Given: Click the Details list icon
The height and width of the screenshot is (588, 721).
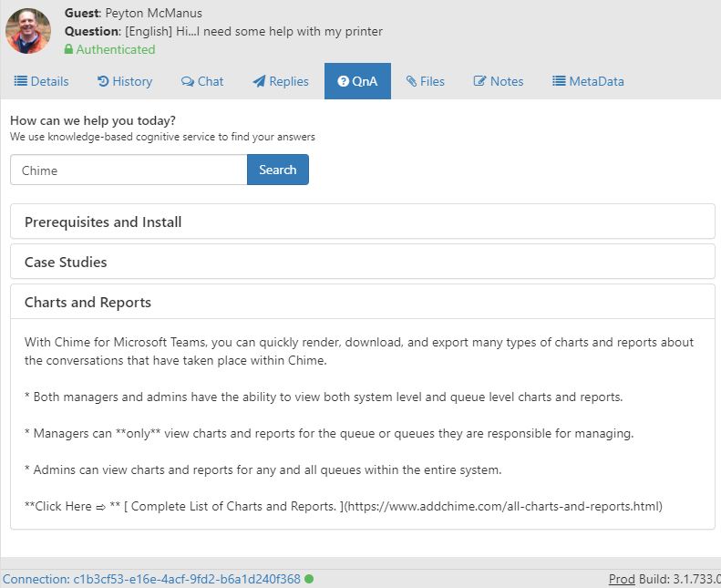Looking at the screenshot, I should point(21,81).
